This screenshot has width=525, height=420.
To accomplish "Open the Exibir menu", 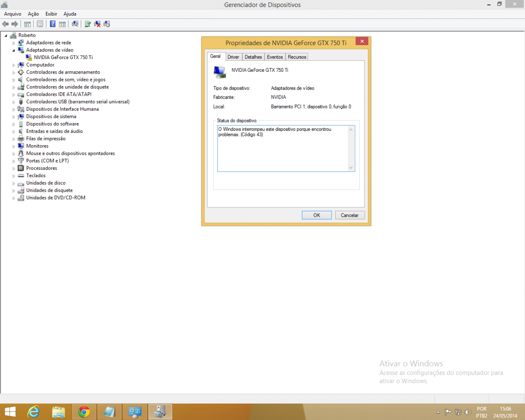I will 51,14.
